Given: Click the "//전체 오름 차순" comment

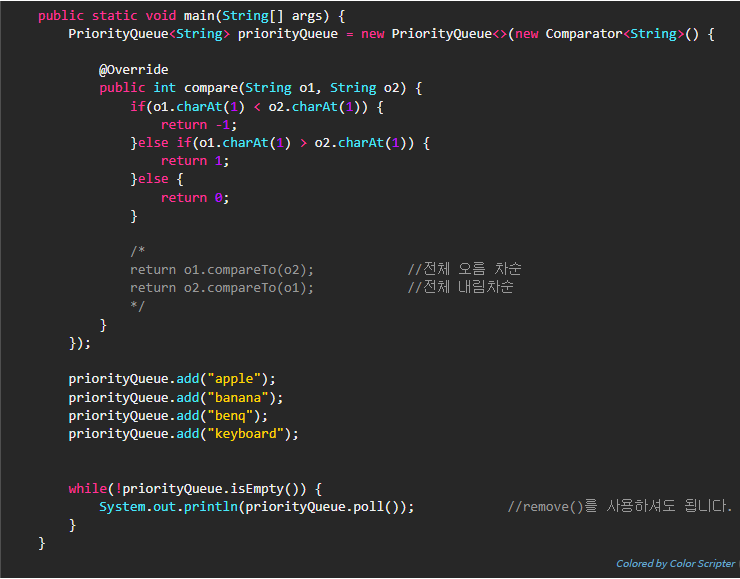Looking at the screenshot, I should pyautogui.click(x=464, y=269).
